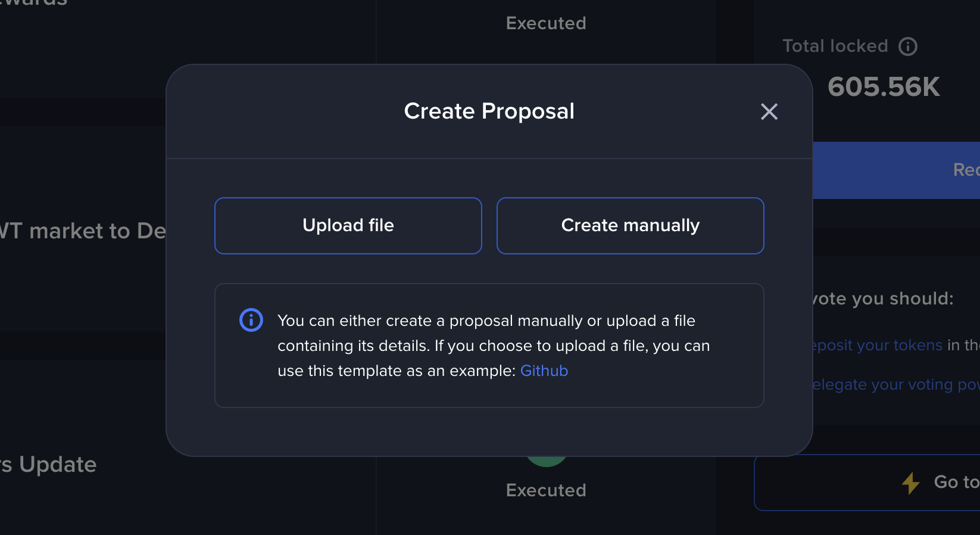Click the yellow lightning bolt icon

pos(911,483)
